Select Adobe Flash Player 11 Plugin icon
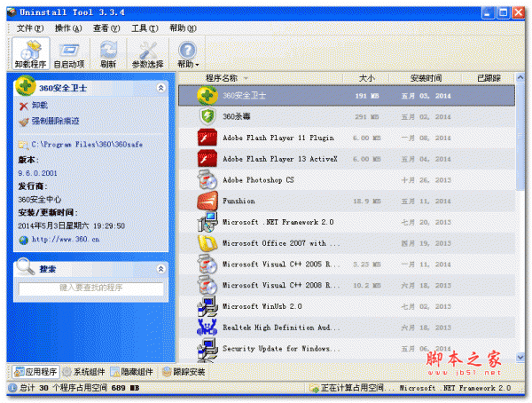The width and height of the screenshot is (532, 403). 207,138
